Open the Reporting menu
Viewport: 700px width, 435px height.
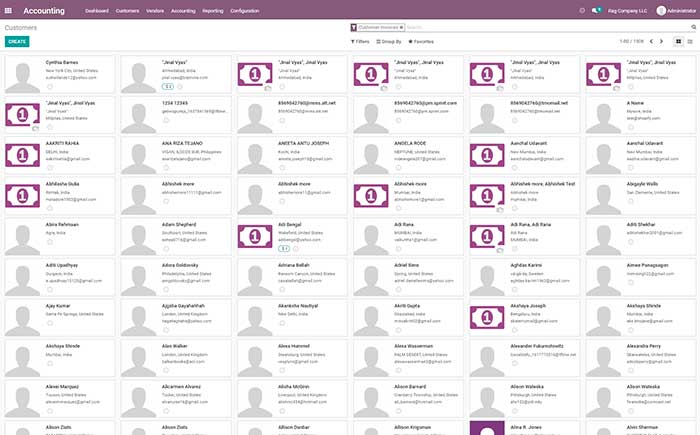(x=212, y=11)
